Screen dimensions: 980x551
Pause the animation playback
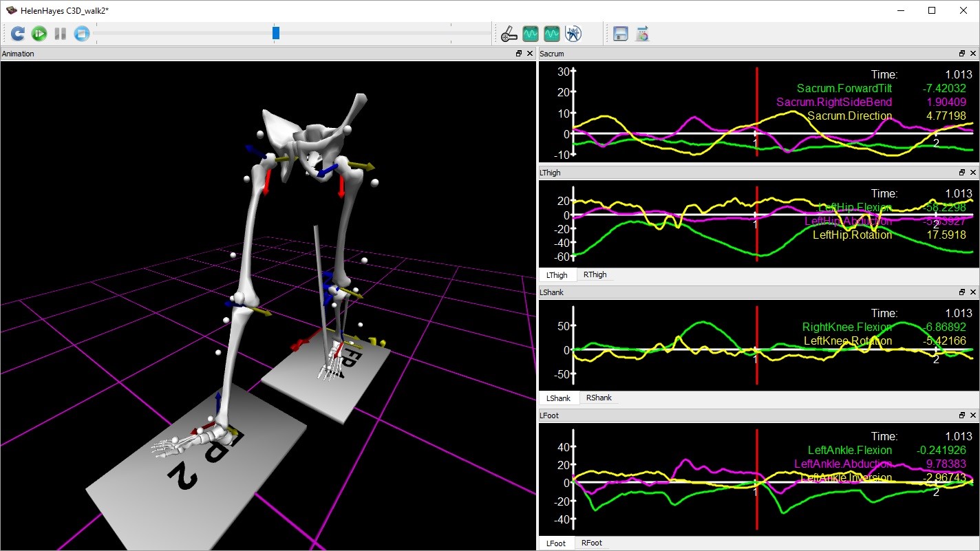(x=61, y=33)
